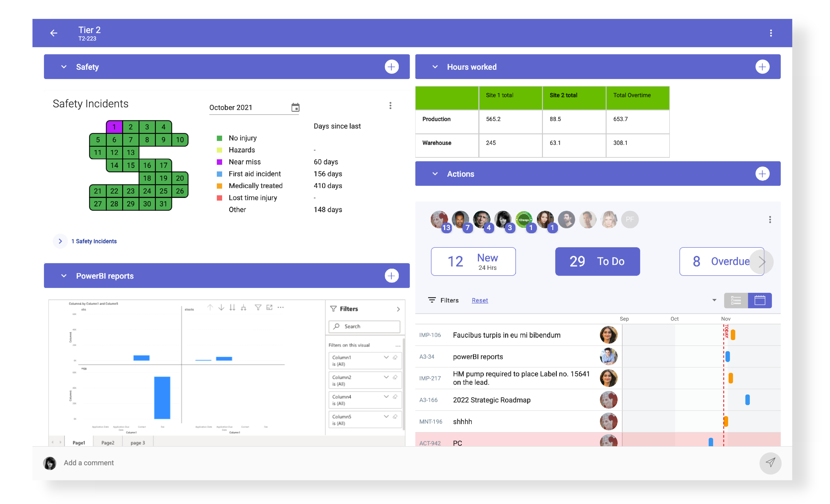Toggle the PowerBI reports section collapse
Image resolution: width=830 pixels, height=504 pixels.
(64, 276)
